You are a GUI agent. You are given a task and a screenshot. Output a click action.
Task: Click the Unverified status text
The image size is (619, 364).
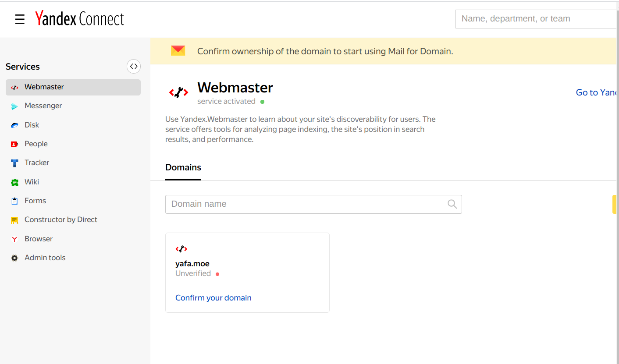193,273
